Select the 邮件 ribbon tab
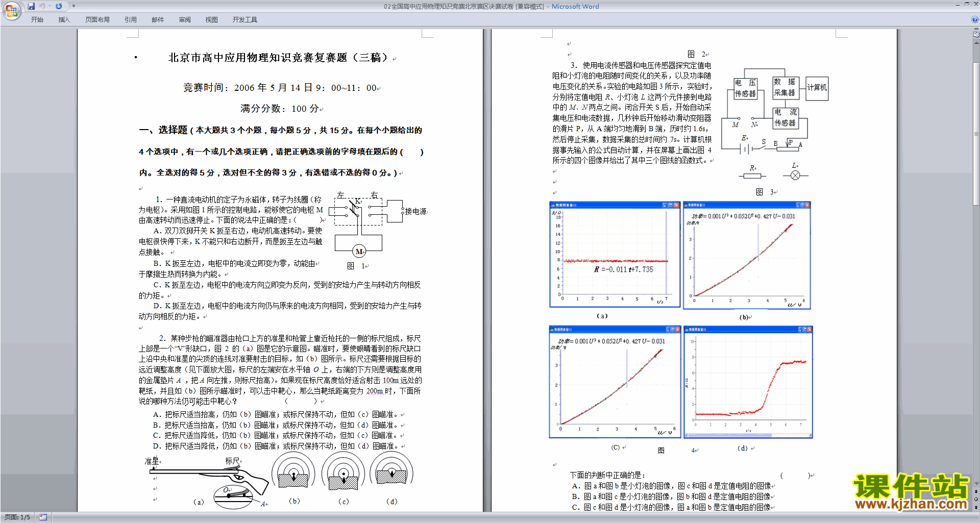 (x=158, y=20)
